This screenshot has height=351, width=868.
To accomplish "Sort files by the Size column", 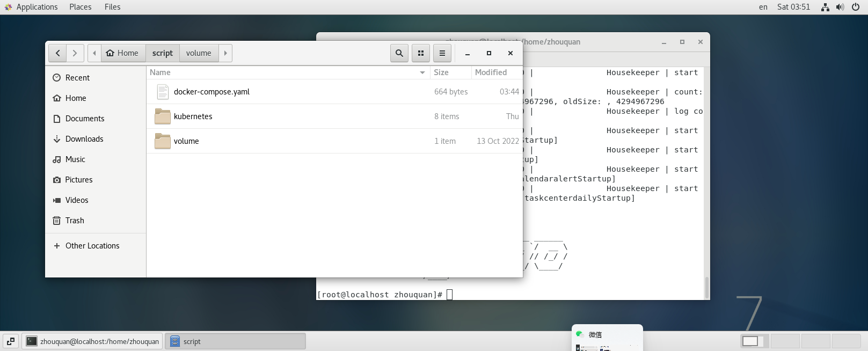I will coord(441,72).
